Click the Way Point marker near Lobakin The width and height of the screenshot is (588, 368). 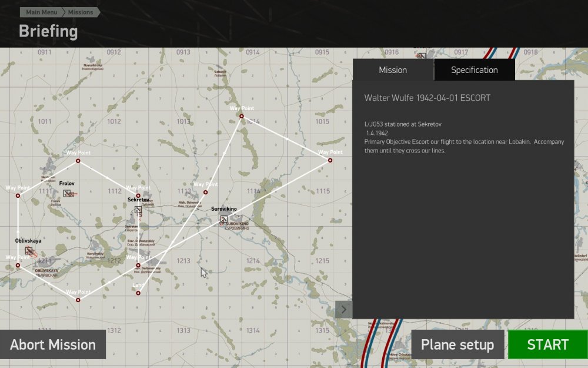(x=242, y=117)
